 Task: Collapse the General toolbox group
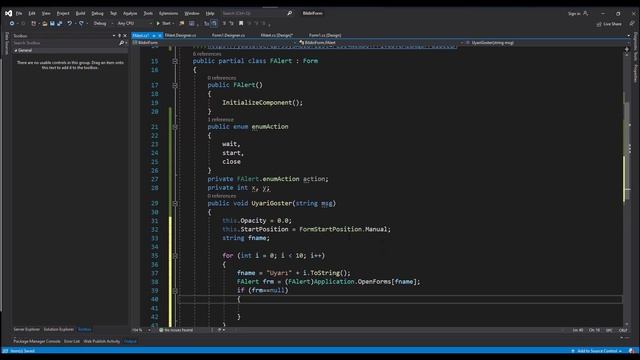coord(16,50)
